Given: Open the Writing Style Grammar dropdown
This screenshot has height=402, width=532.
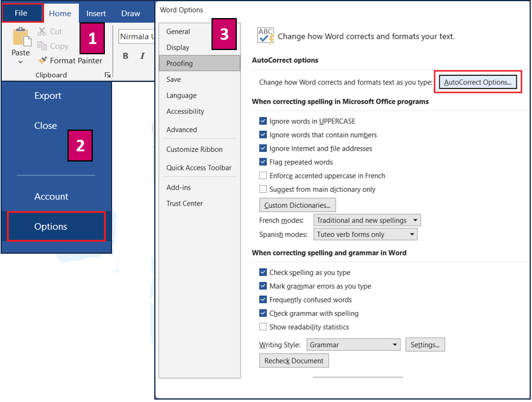Looking at the screenshot, I should tap(353, 345).
